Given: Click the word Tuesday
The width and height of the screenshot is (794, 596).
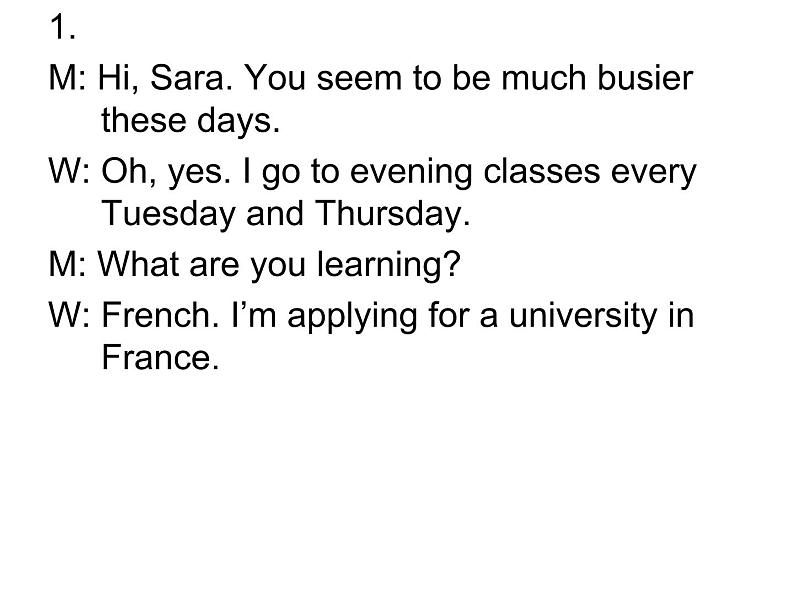Looking at the screenshot, I should click(171, 214).
